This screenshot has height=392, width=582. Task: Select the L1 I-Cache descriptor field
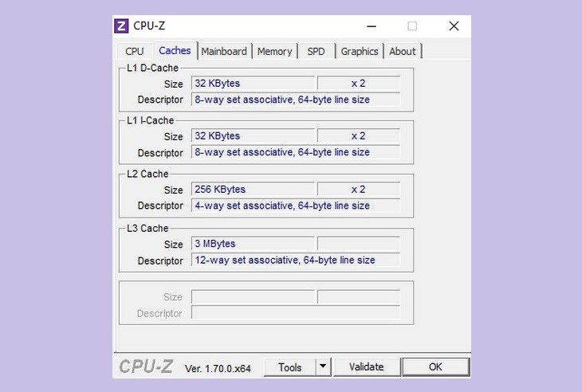coord(295,152)
